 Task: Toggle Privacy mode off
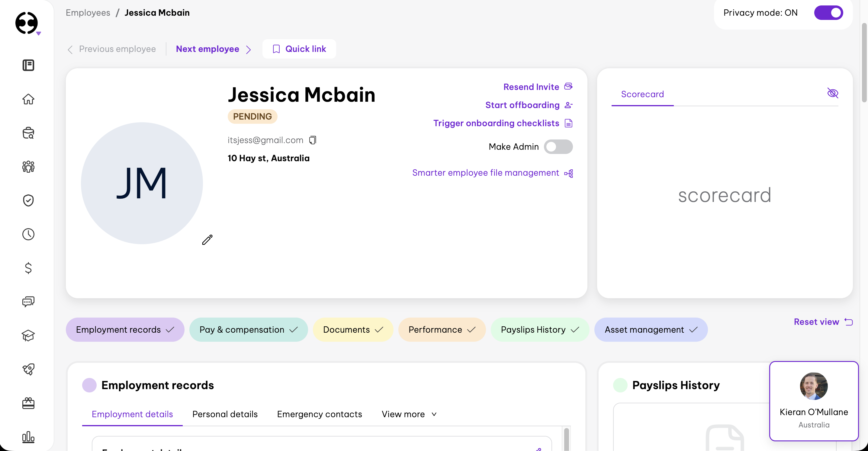coord(829,12)
